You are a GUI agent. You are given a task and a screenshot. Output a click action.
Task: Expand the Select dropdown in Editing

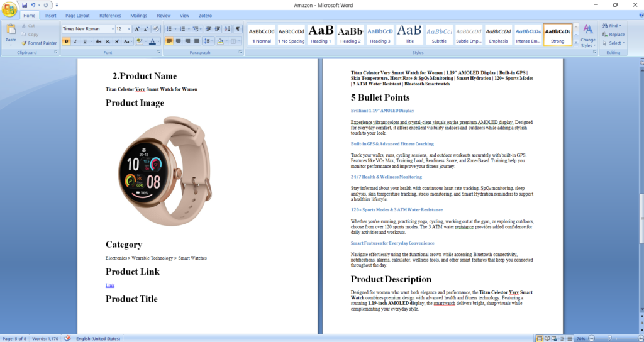(613, 43)
